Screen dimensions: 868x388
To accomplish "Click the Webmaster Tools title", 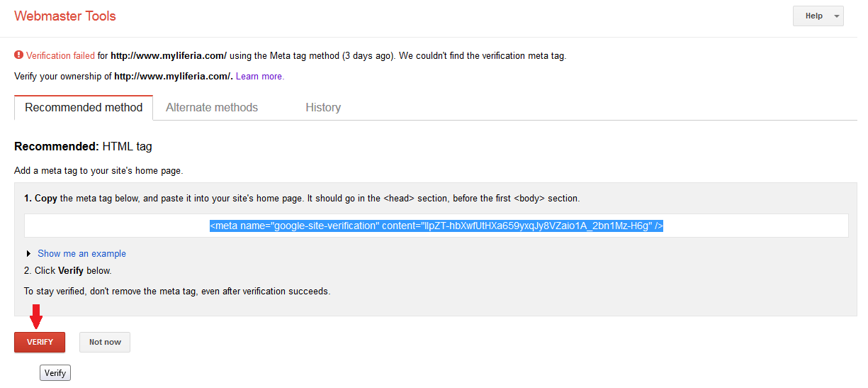I will pos(65,16).
